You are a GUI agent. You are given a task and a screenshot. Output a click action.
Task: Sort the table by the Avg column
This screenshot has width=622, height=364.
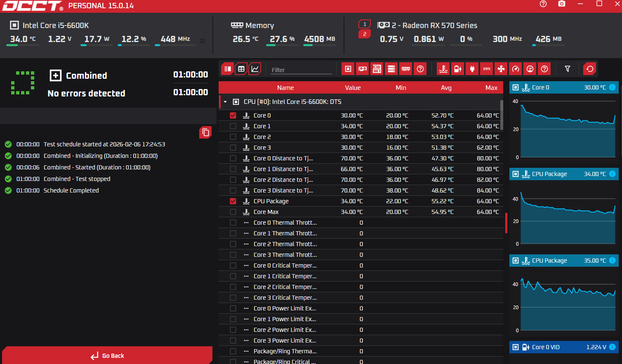pyautogui.click(x=446, y=88)
